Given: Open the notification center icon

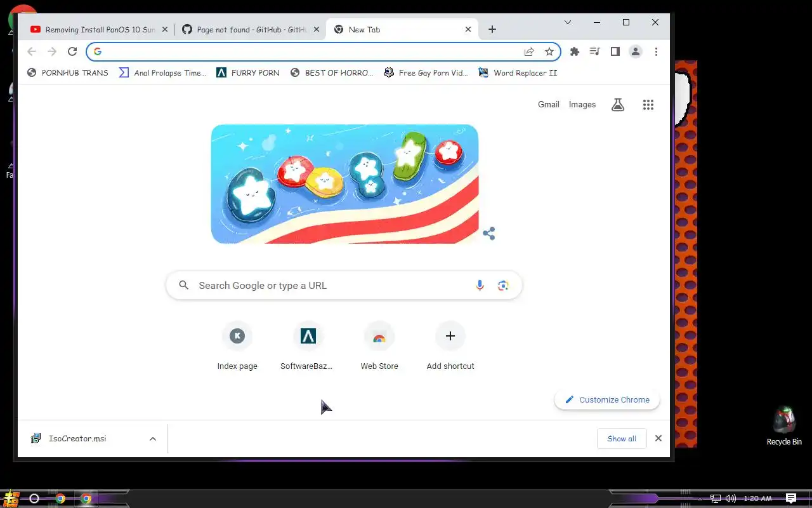Looking at the screenshot, I should pyautogui.click(x=791, y=498).
